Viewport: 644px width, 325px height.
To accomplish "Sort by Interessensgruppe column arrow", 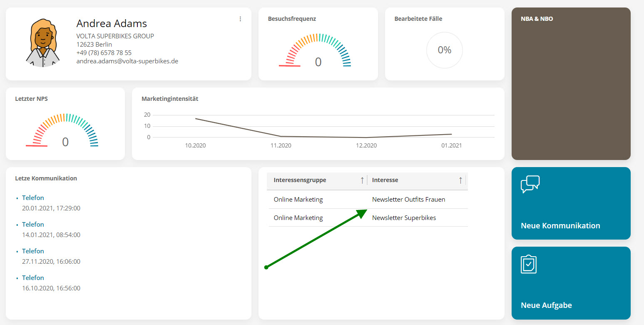I will 362,180.
